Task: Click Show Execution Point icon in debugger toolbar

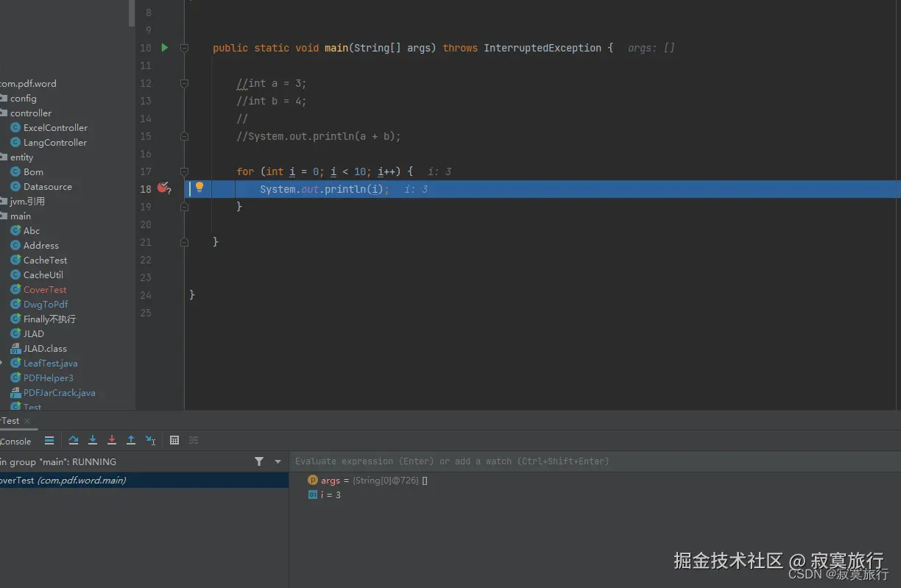Action: tap(49, 440)
